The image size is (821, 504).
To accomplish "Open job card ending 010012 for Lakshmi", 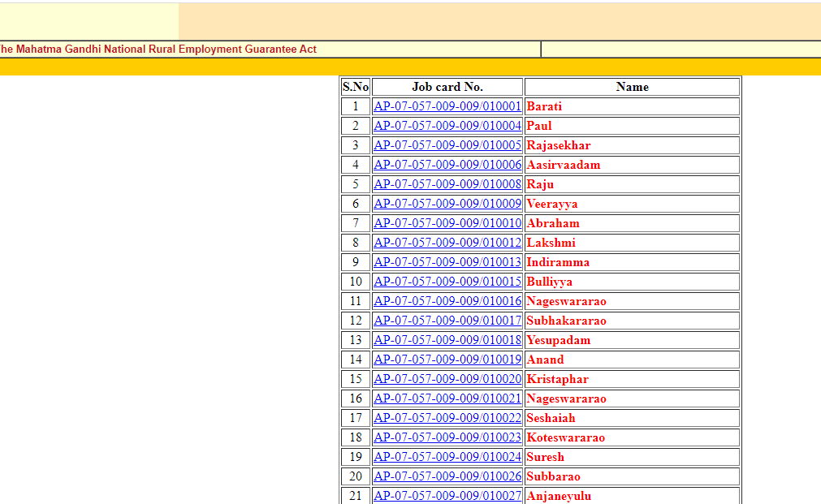I will (447, 243).
